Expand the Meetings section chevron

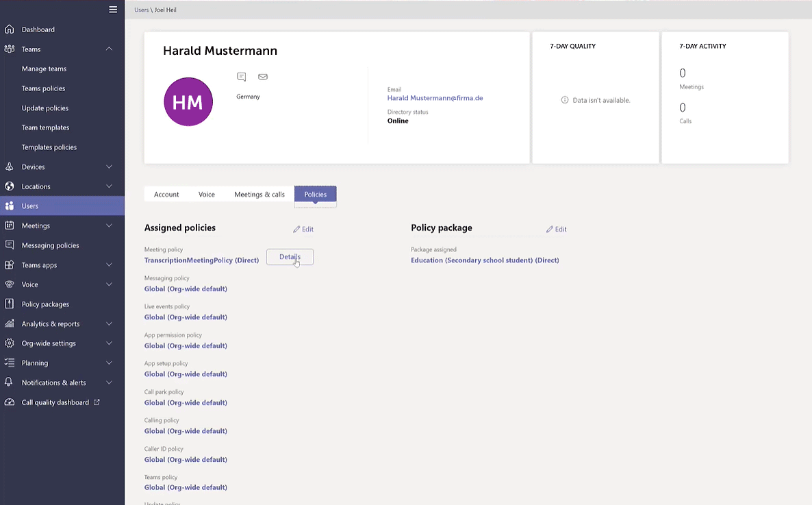point(110,225)
